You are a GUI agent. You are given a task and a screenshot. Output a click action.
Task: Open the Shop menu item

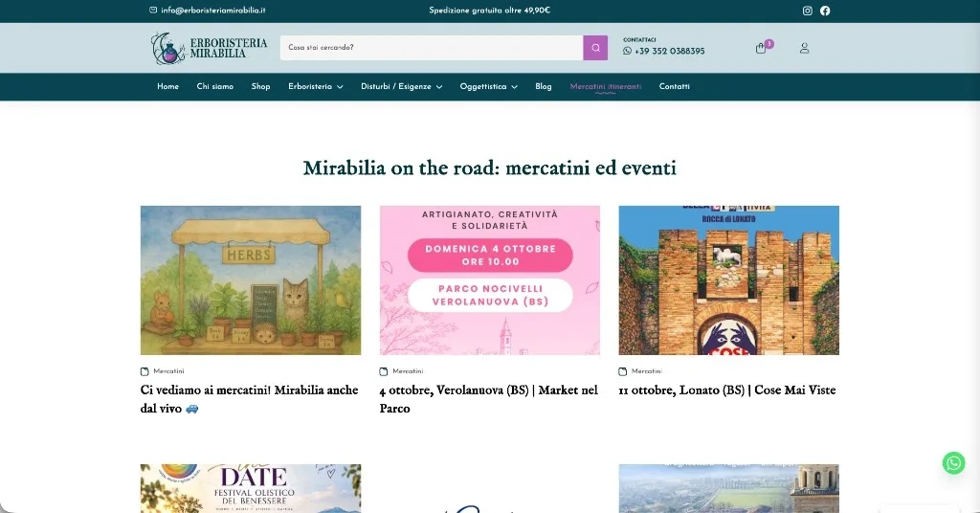coord(260,87)
